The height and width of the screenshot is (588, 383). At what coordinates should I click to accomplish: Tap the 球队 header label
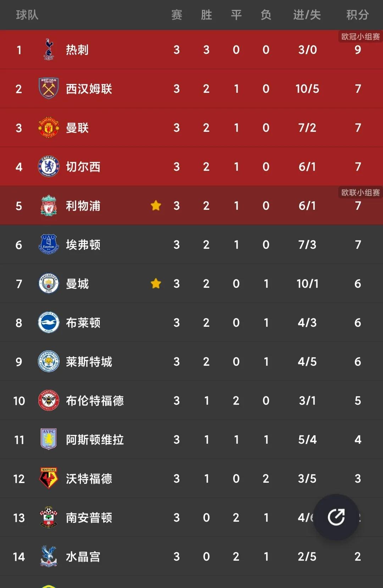(x=27, y=15)
